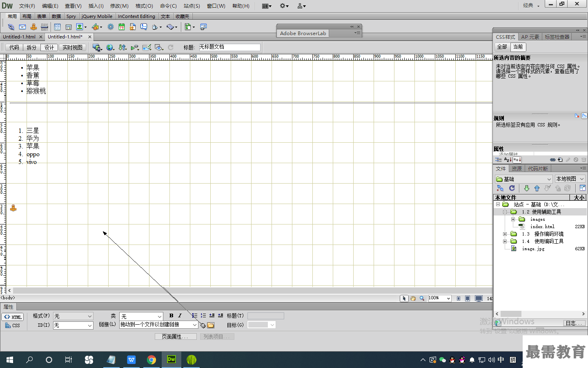The height and width of the screenshot is (368, 588).
Task: Select the Zoom magnifier tool
Action: (x=422, y=298)
